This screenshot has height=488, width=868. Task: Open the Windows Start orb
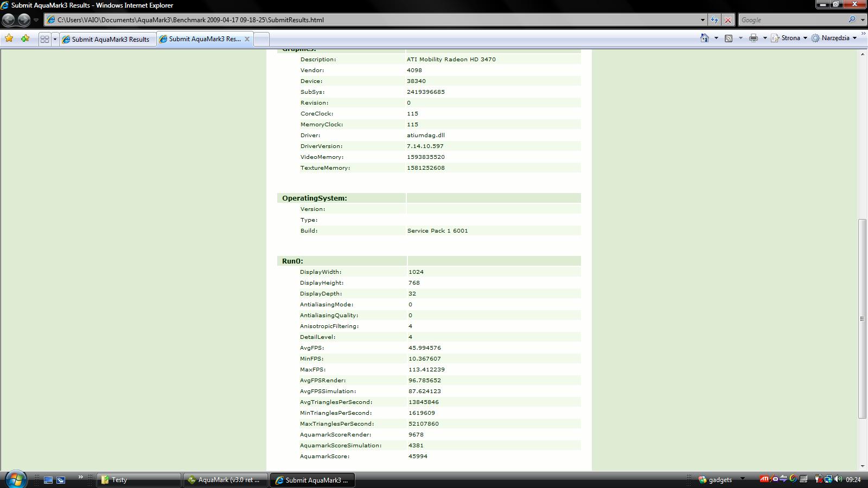point(15,479)
